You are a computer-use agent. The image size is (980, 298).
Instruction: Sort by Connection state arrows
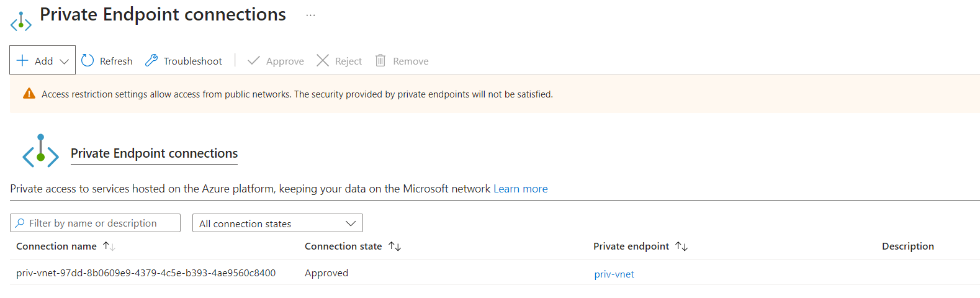tap(395, 246)
